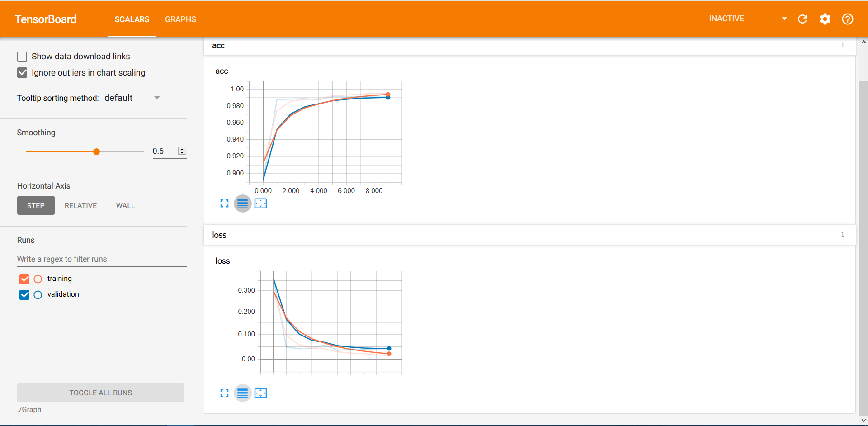This screenshot has width=868, height=426.
Task: Click the training run label
Action: (x=60, y=279)
